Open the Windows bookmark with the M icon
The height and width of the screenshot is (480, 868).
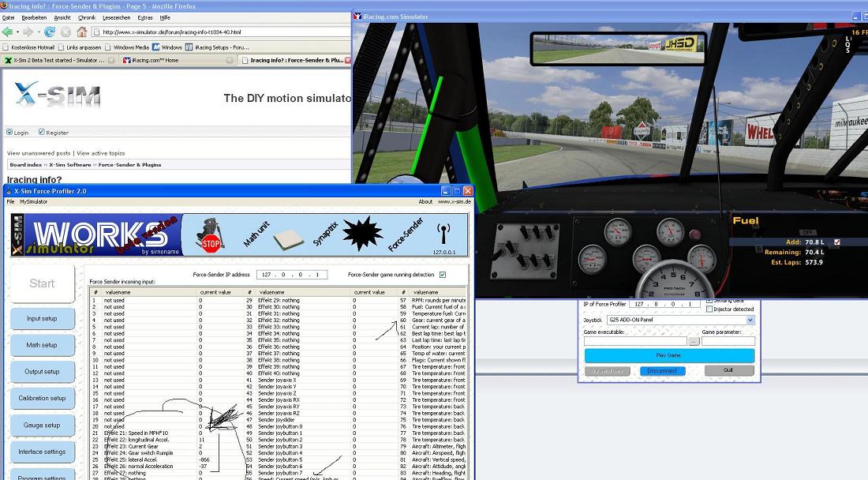167,47
